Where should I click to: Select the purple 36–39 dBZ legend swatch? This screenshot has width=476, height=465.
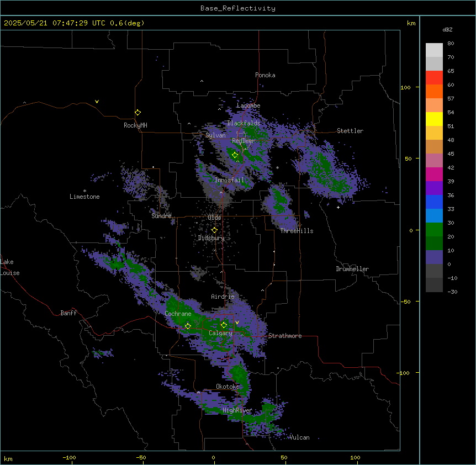434,188
